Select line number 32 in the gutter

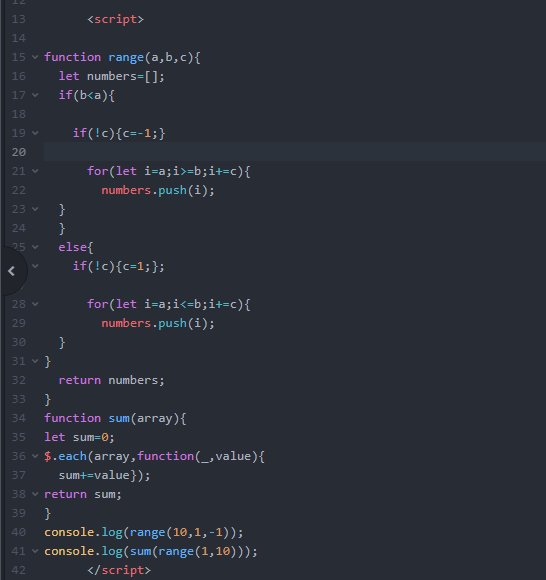(x=18, y=380)
